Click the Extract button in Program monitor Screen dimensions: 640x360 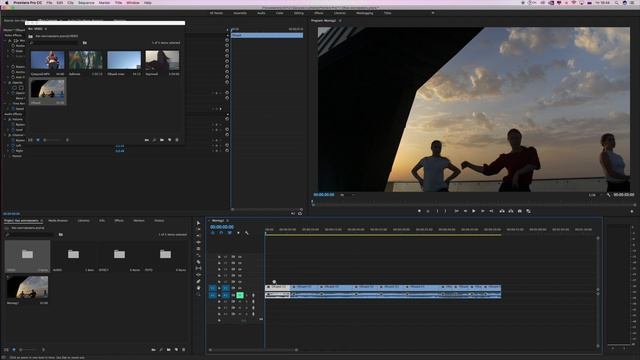coord(511,211)
